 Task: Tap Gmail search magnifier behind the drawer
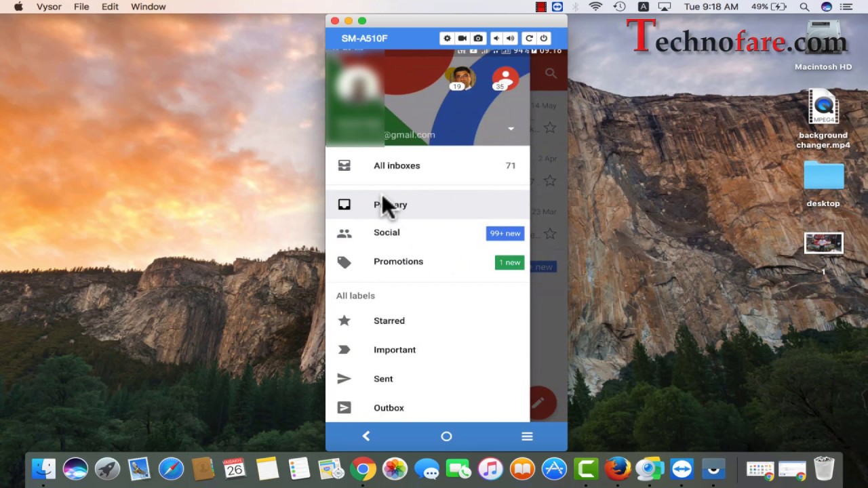pos(551,73)
